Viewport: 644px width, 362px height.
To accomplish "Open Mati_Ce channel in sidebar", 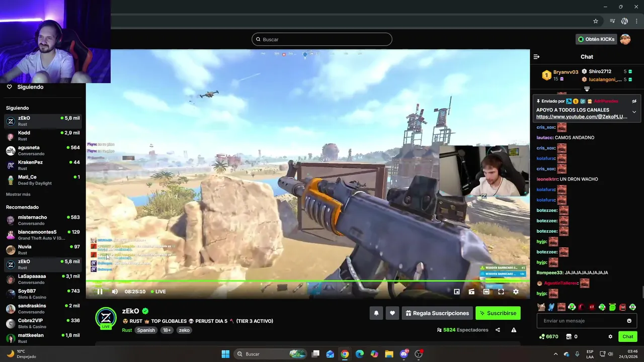I will 43,180.
